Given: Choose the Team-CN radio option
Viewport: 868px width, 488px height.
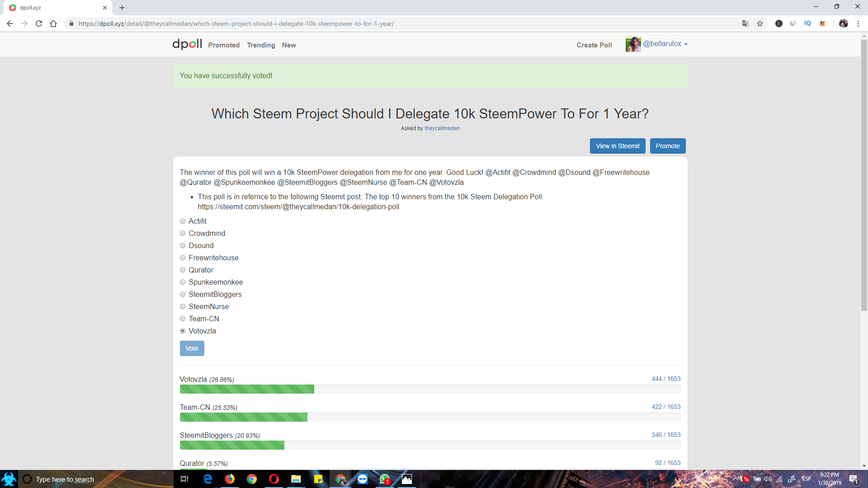Looking at the screenshot, I should pyautogui.click(x=183, y=319).
